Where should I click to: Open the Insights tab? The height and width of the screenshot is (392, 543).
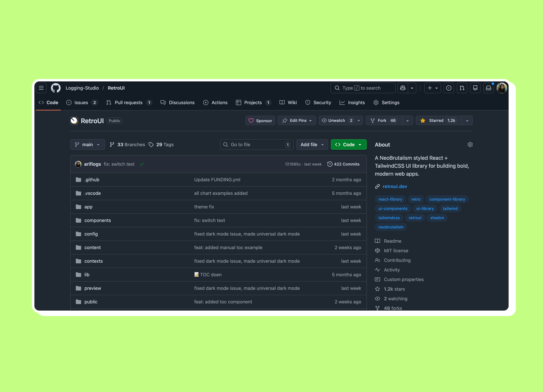tap(352, 102)
